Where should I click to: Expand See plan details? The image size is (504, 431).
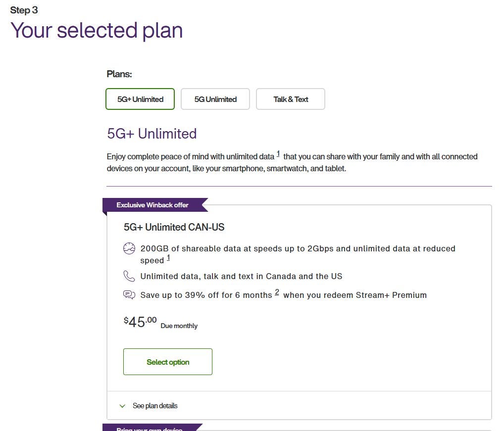click(155, 406)
